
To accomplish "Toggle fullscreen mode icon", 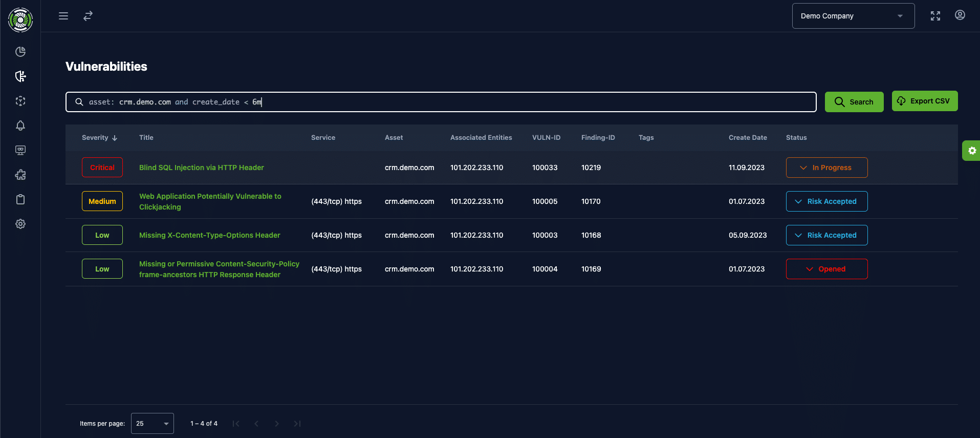I will point(935,16).
